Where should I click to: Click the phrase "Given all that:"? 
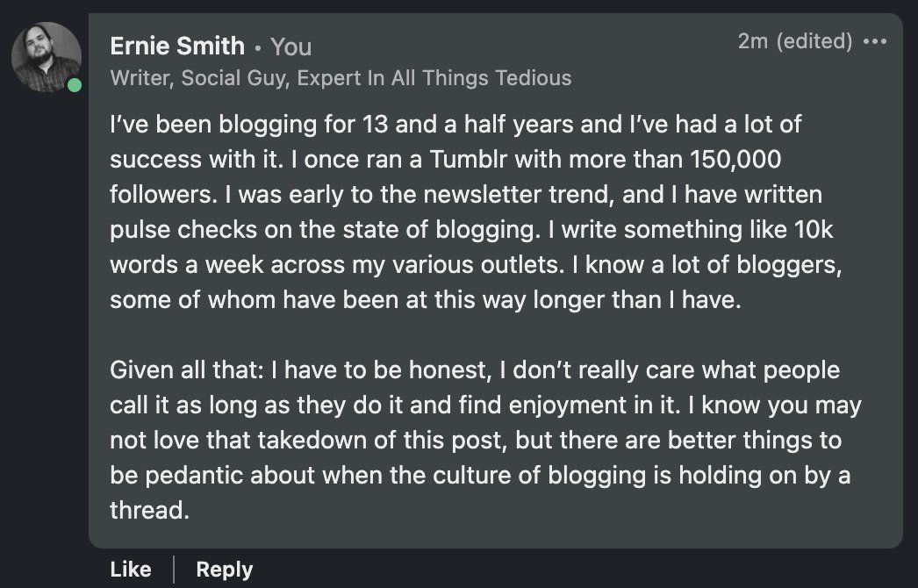point(187,370)
